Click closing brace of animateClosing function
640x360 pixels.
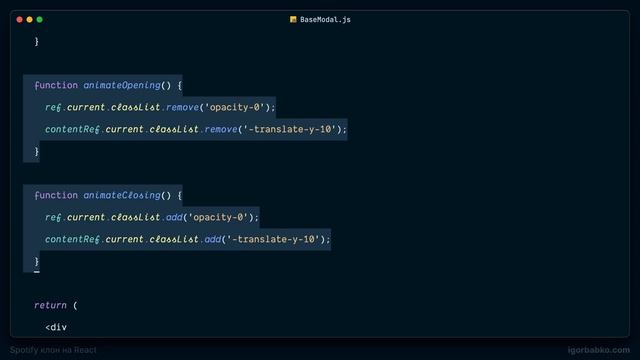[37, 261]
